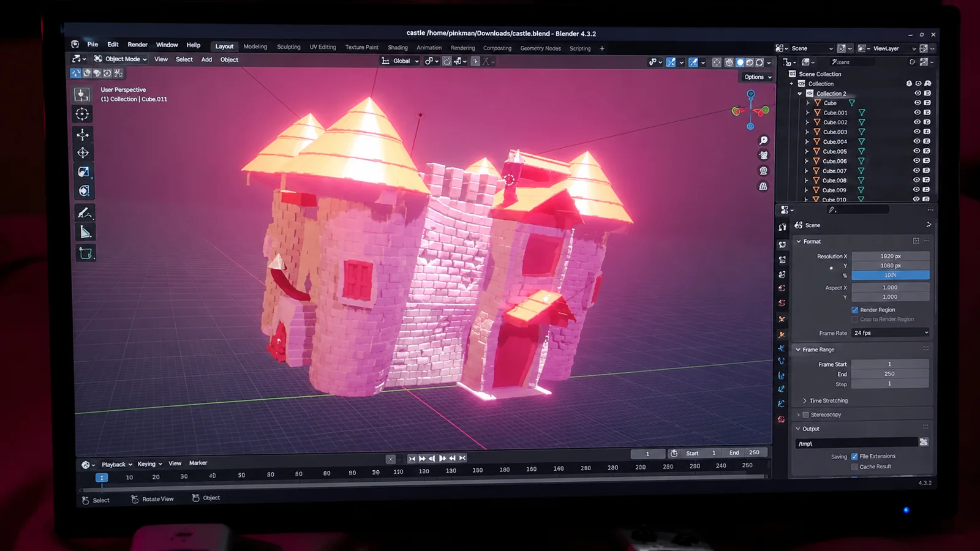Image resolution: width=980 pixels, height=551 pixels.
Task: Toggle eye visibility for Cube.007
Action: pos(917,170)
